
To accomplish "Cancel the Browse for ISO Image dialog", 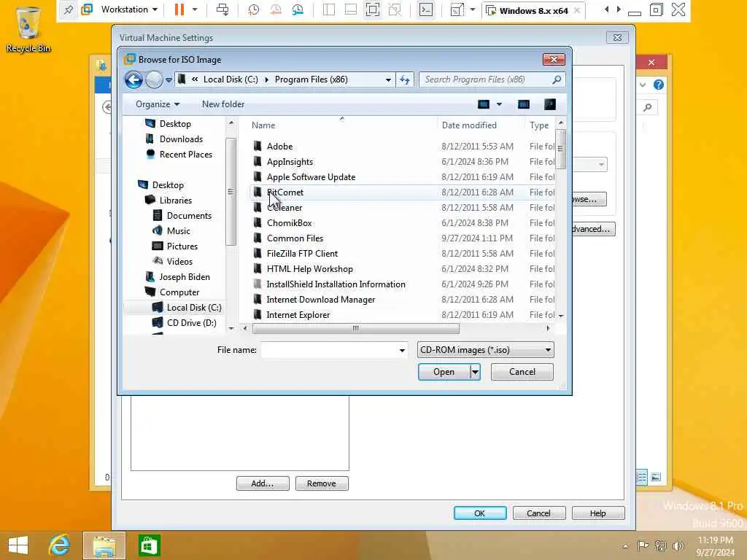I will 522,372.
